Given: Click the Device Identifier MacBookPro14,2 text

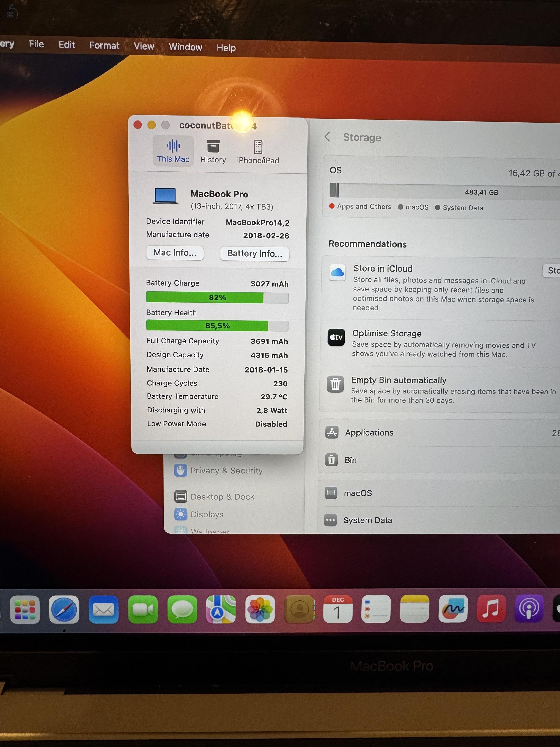Looking at the screenshot, I should pyautogui.click(x=257, y=223).
